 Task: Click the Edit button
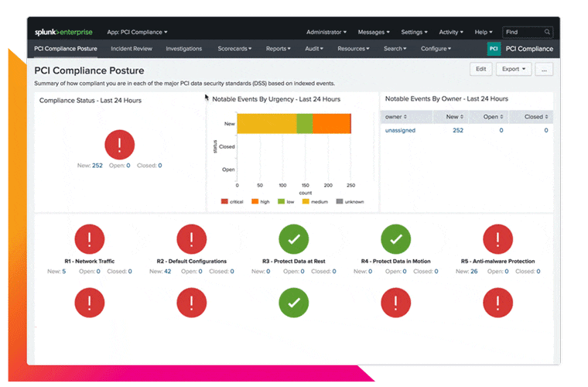click(x=480, y=69)
